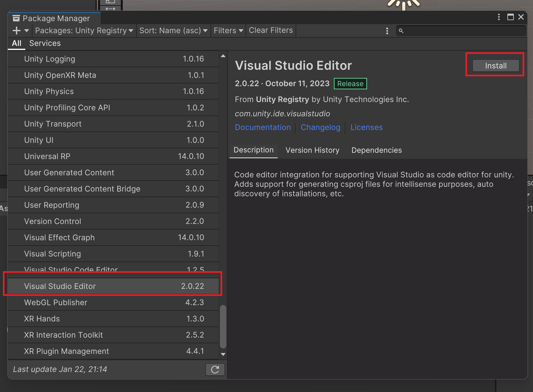The height and width of the screenshot is (392, 533).
Task: Select the Visual Scripting package
Action: click(113, 254)
